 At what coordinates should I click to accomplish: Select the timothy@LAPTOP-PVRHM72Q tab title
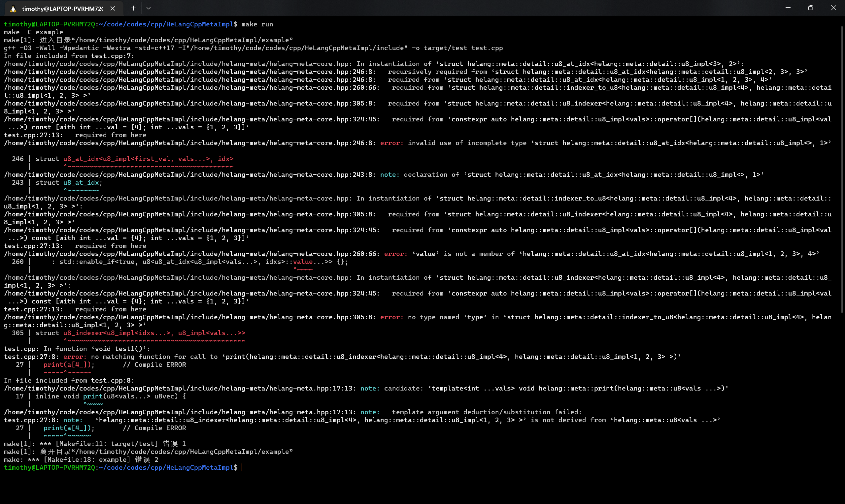[62, 9]
